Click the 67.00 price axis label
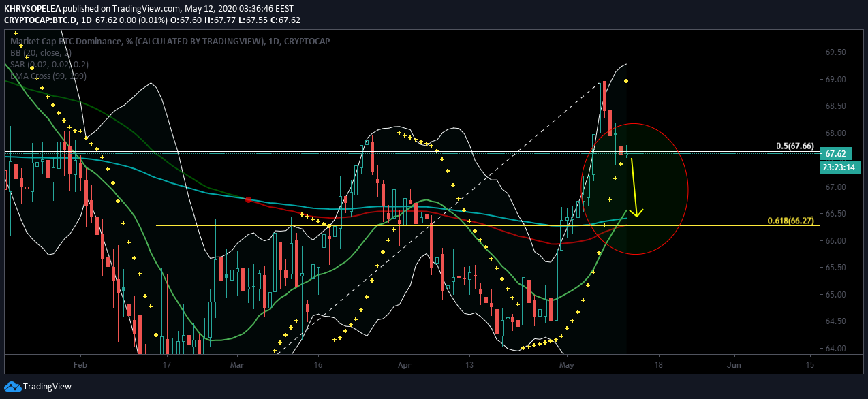 point(835,187)
